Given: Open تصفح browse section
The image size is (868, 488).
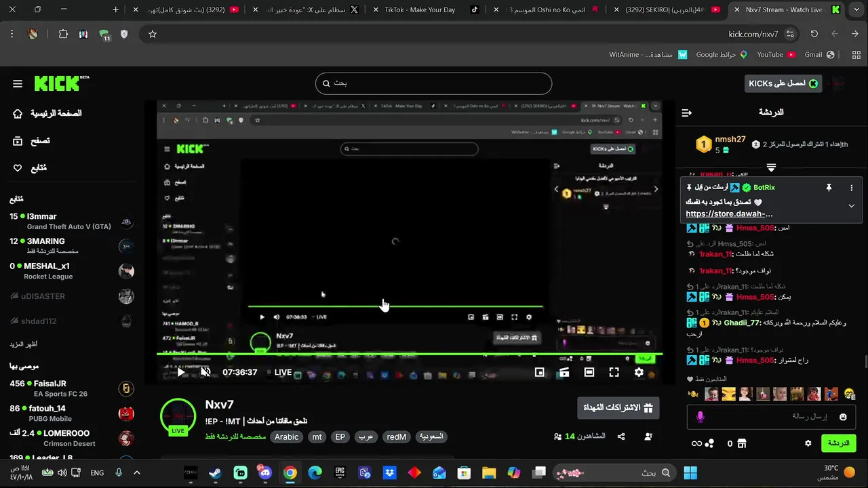Looking at the screenshot, I should point(31,140).
